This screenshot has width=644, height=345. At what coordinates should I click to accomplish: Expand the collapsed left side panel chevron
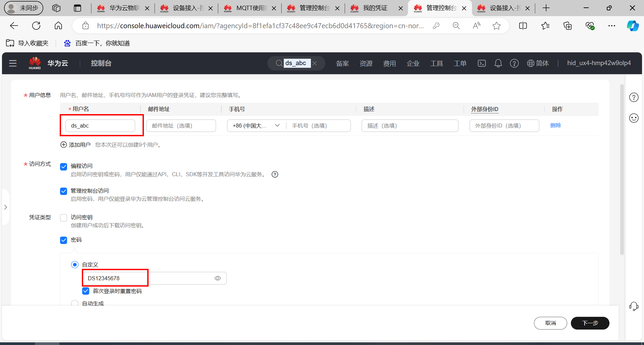(5, 207)
